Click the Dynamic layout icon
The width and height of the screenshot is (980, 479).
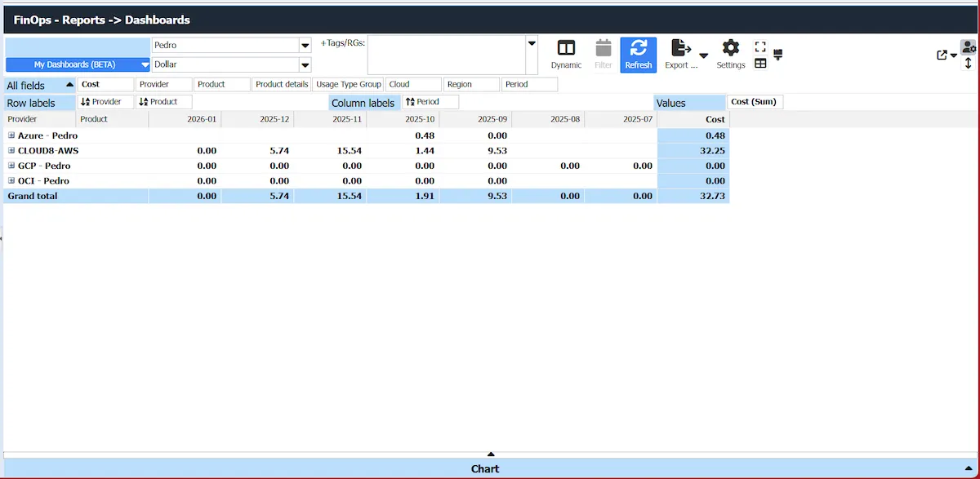[x=566, y=48]
